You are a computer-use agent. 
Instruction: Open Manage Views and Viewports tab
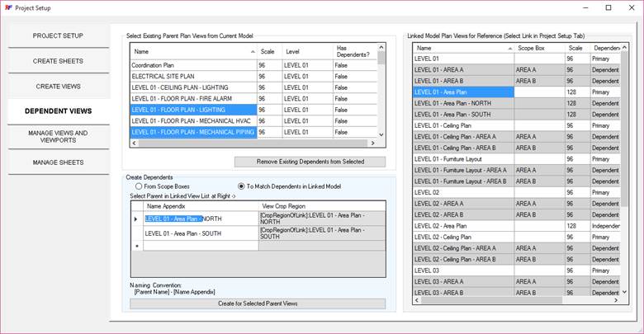tap(59, 136)
